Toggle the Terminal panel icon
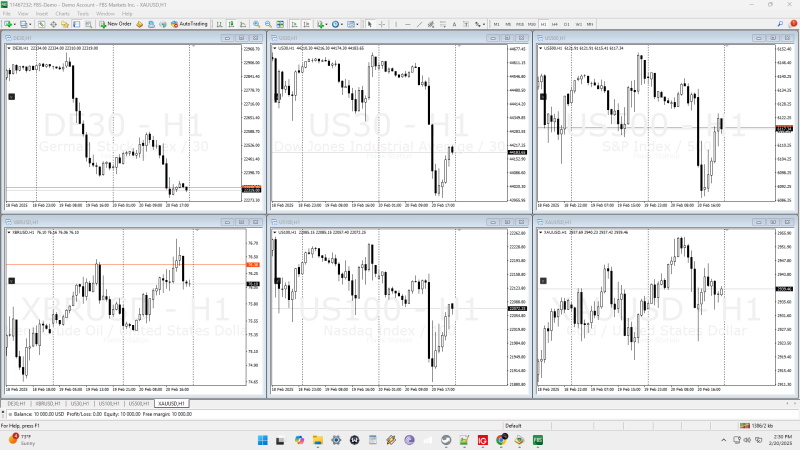The image size is (800, 450). coord(77,24)
